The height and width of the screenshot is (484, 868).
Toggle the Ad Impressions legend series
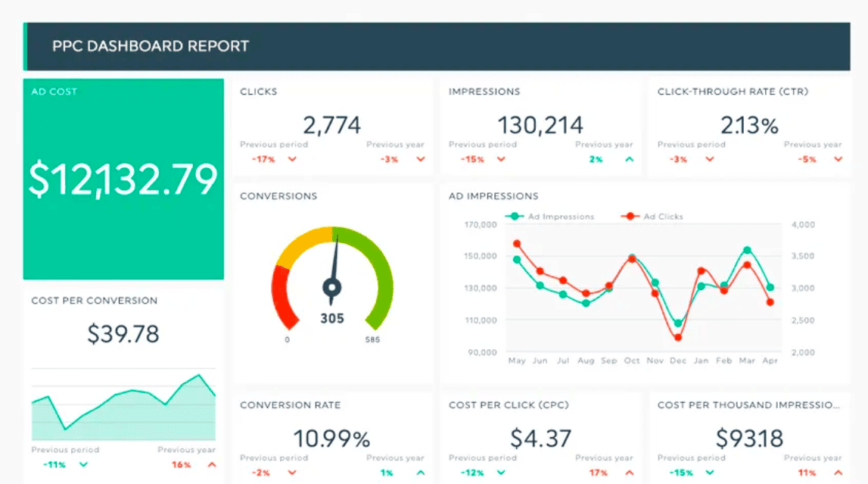click(x=552, y=217)
